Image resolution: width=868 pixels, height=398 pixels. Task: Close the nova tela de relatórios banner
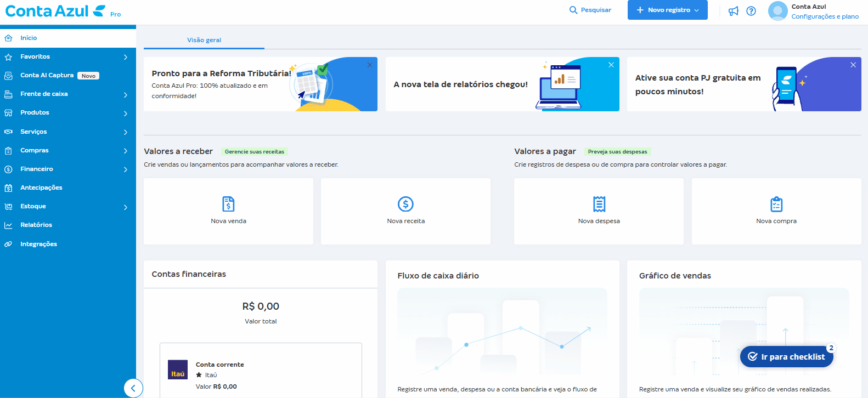point(611,65)
